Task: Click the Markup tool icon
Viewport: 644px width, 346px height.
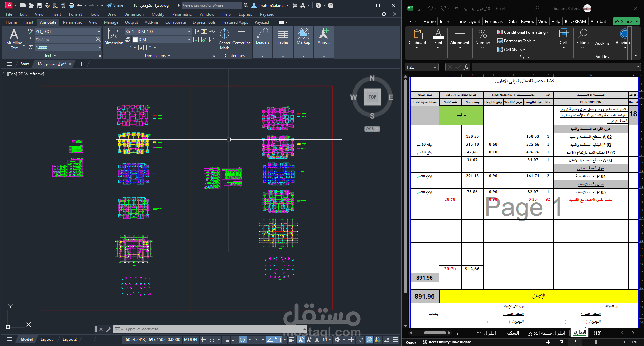Action: (x=303, y=36)
